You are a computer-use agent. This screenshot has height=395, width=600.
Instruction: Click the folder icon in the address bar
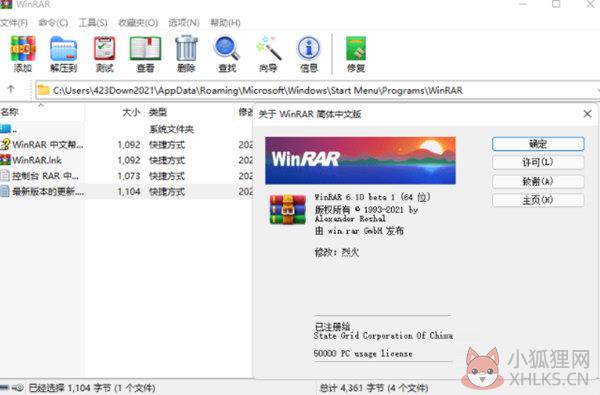pos(43,90)
